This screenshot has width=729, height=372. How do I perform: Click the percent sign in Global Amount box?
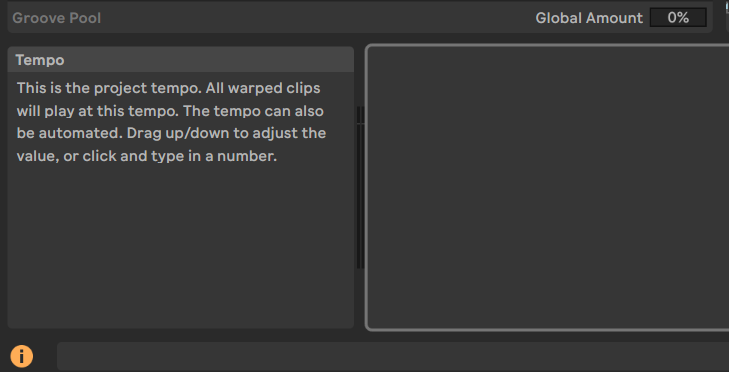[683, 18]
